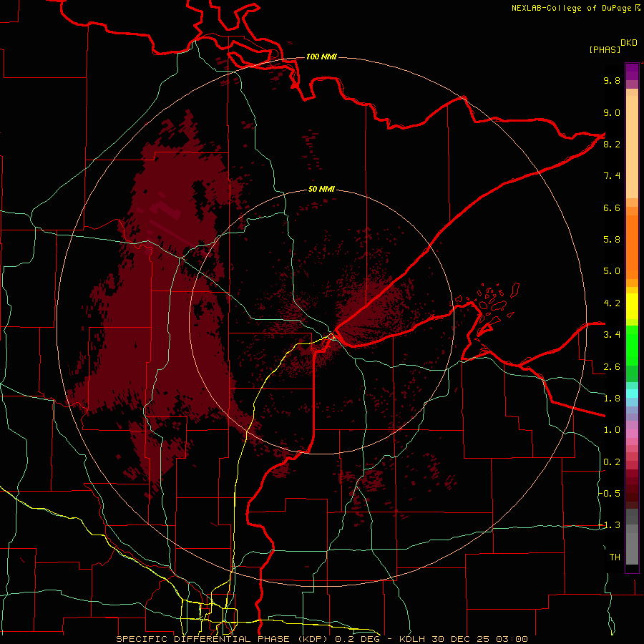
Task: Click the 100 NMI range ring label
Action: pos(321,57)
